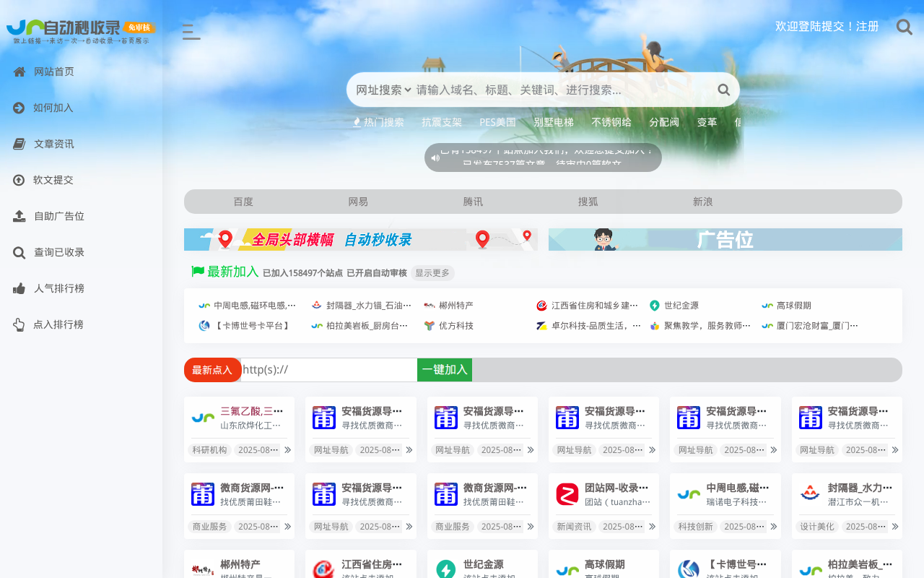This screenshot has width=924, height=578.
Task: Click the 最新点入 red button
Action: (212, 370)
